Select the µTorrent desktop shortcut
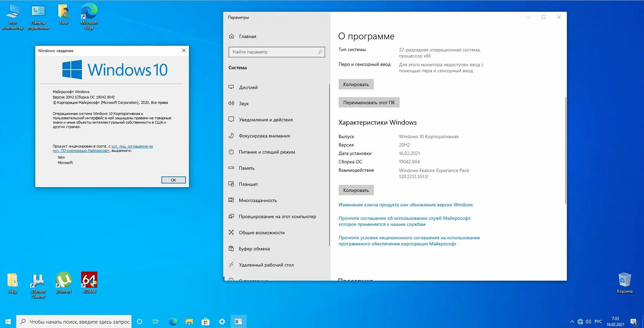 point(64,283)
